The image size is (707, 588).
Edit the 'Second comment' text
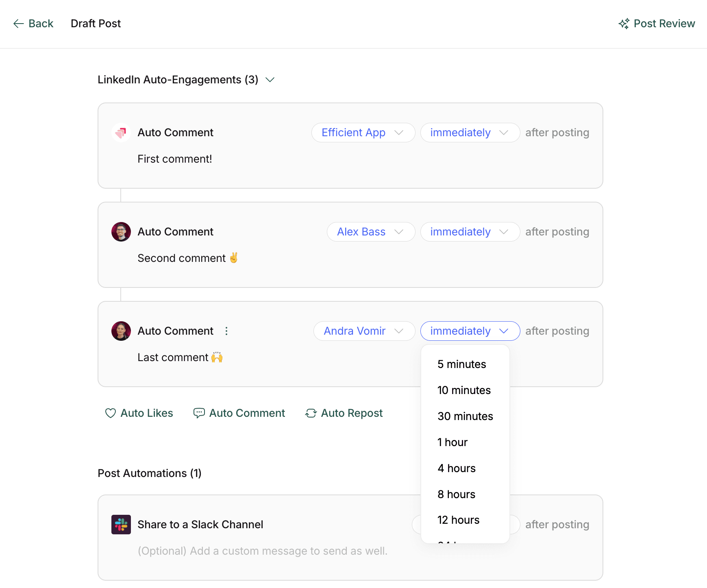click(x=188, y=258)
